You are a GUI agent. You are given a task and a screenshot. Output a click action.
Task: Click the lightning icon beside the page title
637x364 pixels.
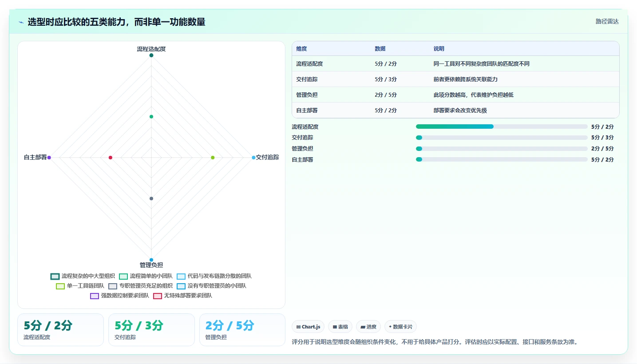pos(21,22)
